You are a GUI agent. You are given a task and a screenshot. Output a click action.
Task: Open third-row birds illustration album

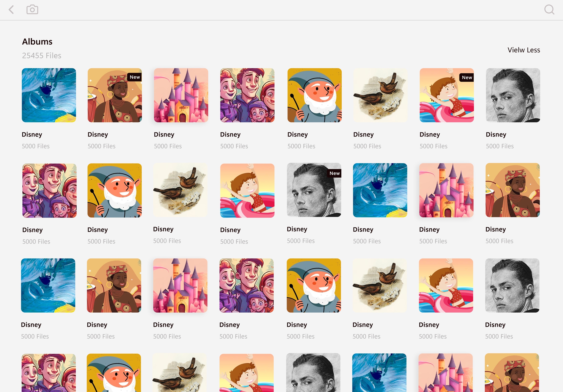pyautogui.click(x=379, y=285)
